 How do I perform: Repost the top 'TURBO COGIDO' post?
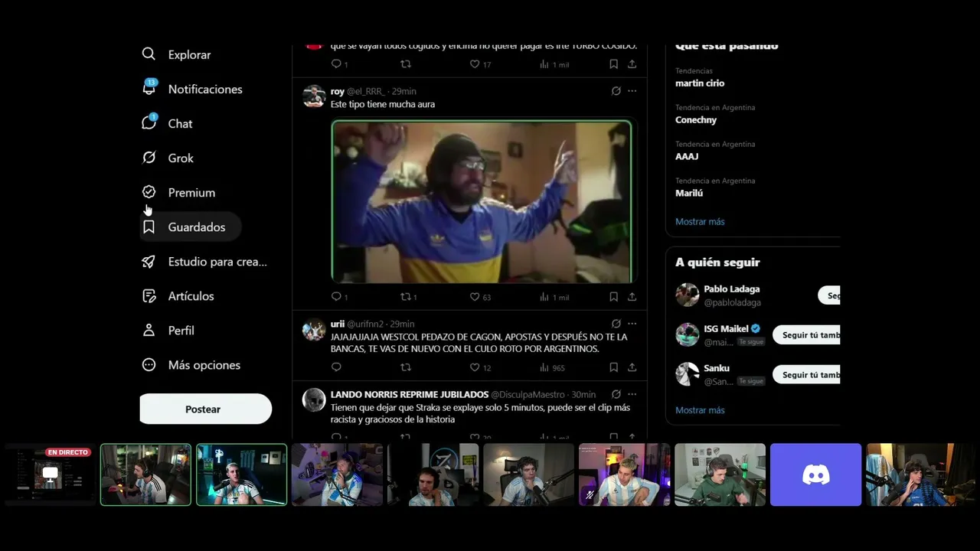point(406,64)
